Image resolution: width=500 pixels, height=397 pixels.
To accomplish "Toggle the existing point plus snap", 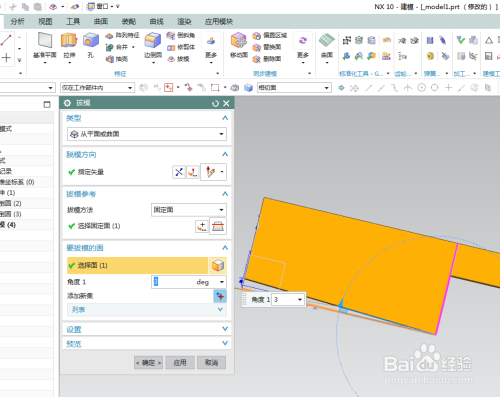I will click(448, 88).
